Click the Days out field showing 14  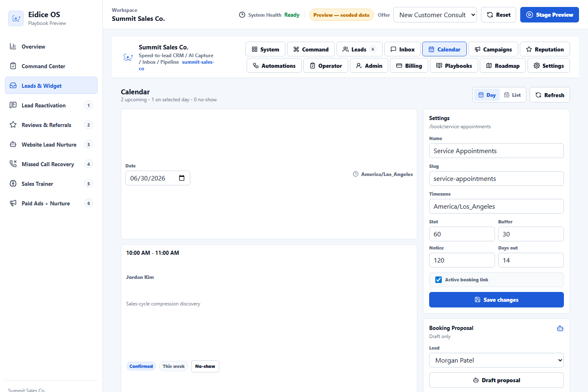pyautogui.click(x=531, y=260)
